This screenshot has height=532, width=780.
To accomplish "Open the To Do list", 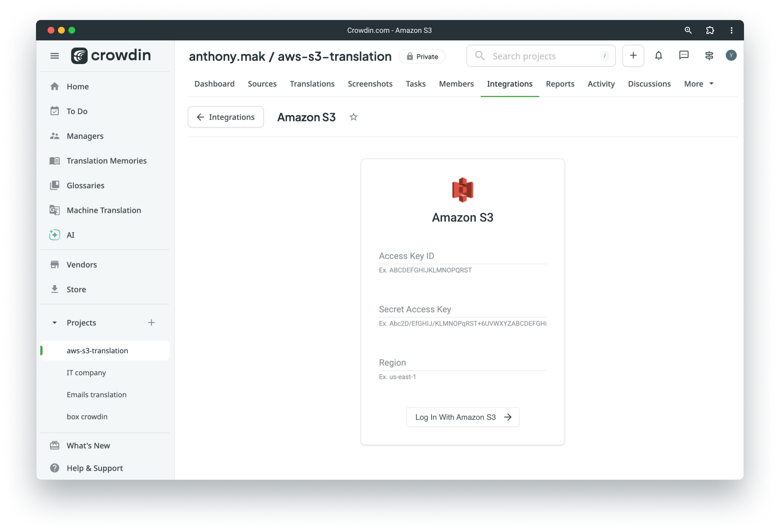I will coord(105,111).
